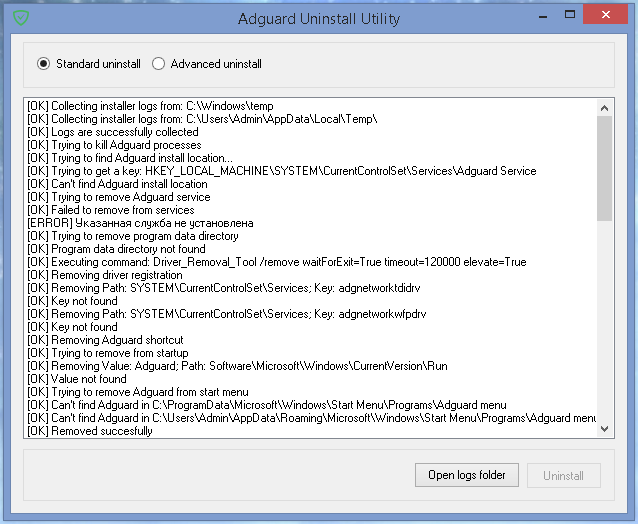Image resolution: width=638 pixels, height=524 pixels.
Task: Click 'Removing Adguard shortcut' line
Action: coord(105,341)
